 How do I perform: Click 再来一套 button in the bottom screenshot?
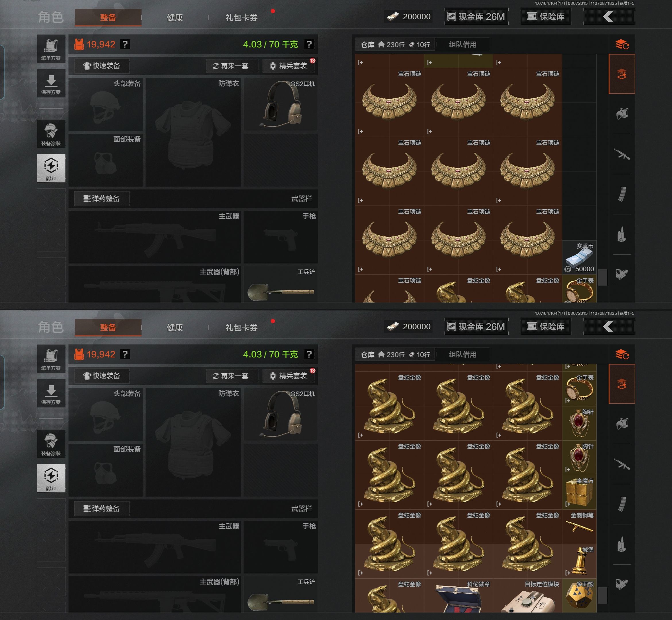point(232,376)
